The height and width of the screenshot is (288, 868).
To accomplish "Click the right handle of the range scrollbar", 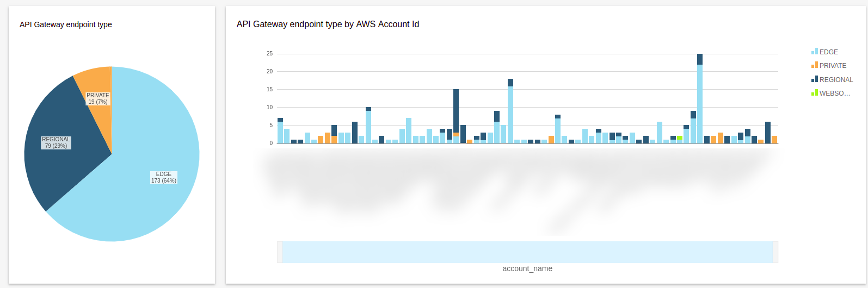I will tap(775, 252).
